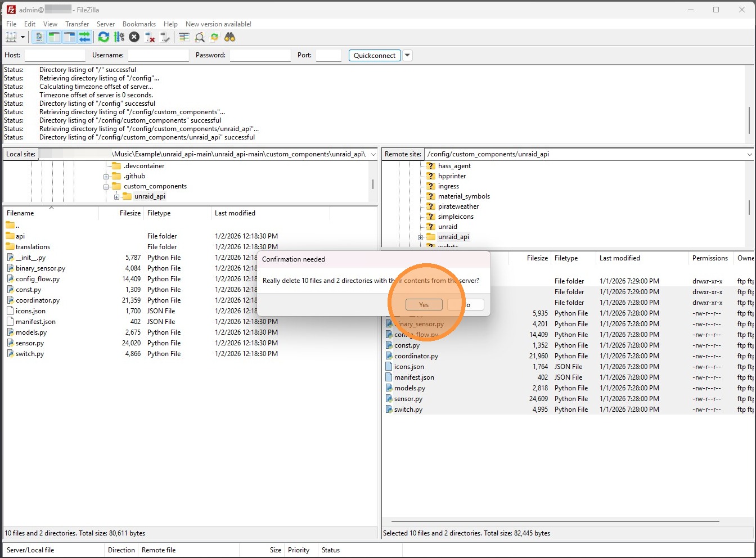Screen dimensions: 756x558
Task: Expand the Remote site path dropdown
Action: coord(749,154)
